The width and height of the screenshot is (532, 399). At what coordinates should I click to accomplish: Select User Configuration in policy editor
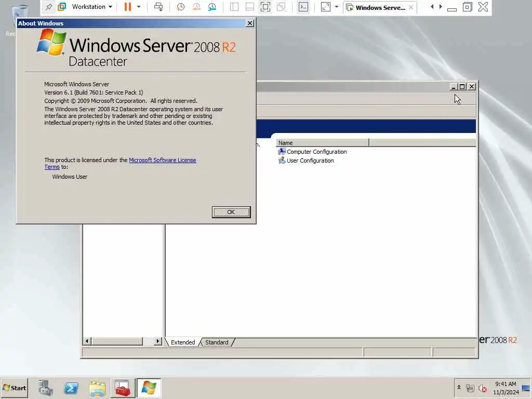click(x=306, y=161)
